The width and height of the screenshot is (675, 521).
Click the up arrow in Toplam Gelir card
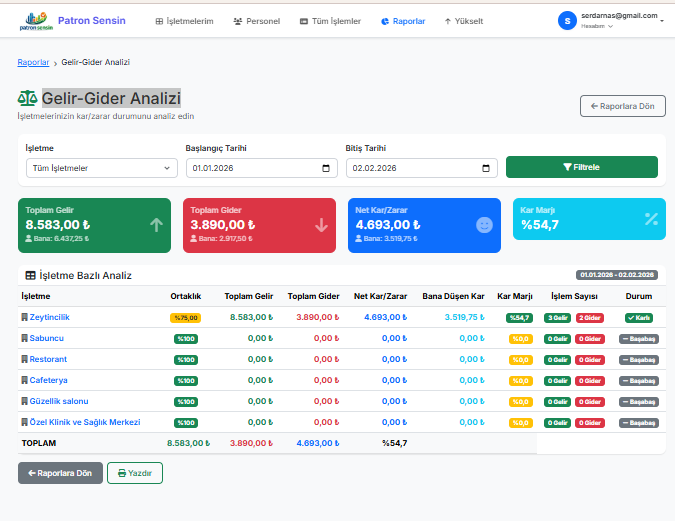click(156, 225)
